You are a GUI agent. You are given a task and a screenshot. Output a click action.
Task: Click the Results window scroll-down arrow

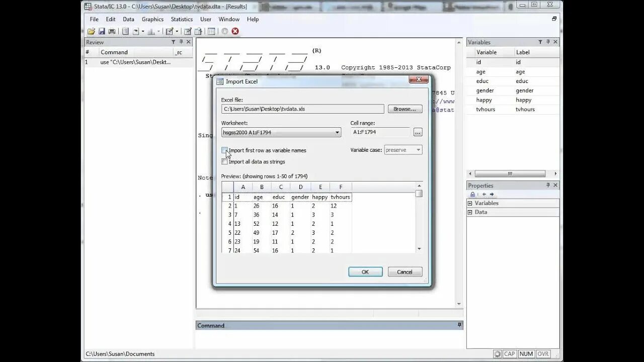point(459,304)
